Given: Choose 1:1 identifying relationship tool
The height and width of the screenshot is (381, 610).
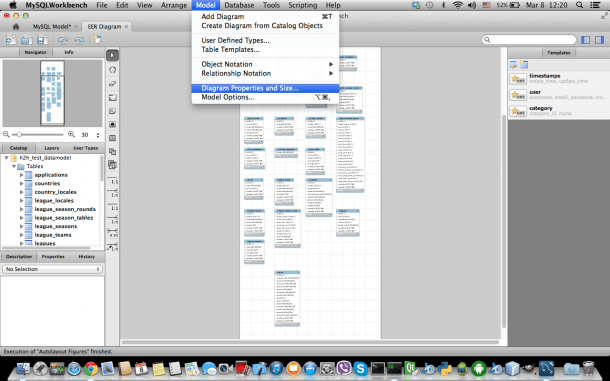Looking at the screenshot, I should (112, 206).
